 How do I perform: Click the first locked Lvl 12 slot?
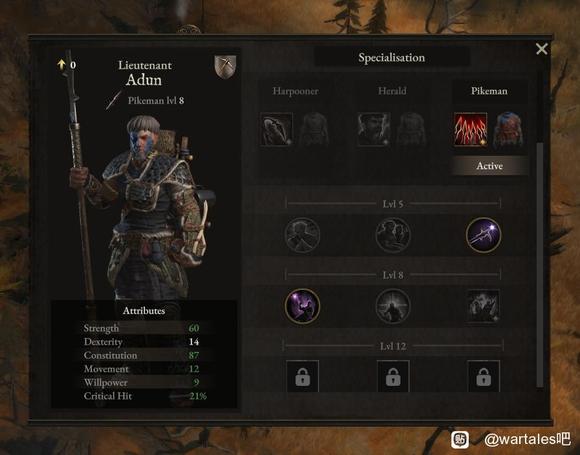(303, 376)
